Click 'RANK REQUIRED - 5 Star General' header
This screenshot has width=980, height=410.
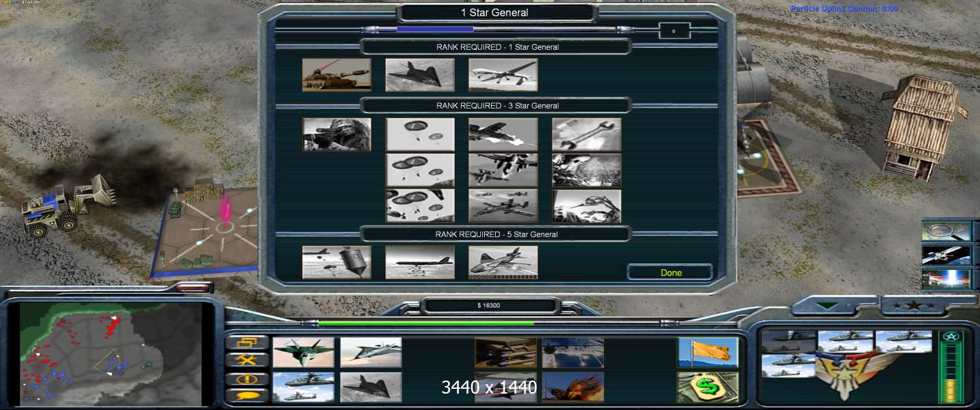coord(497,234)
